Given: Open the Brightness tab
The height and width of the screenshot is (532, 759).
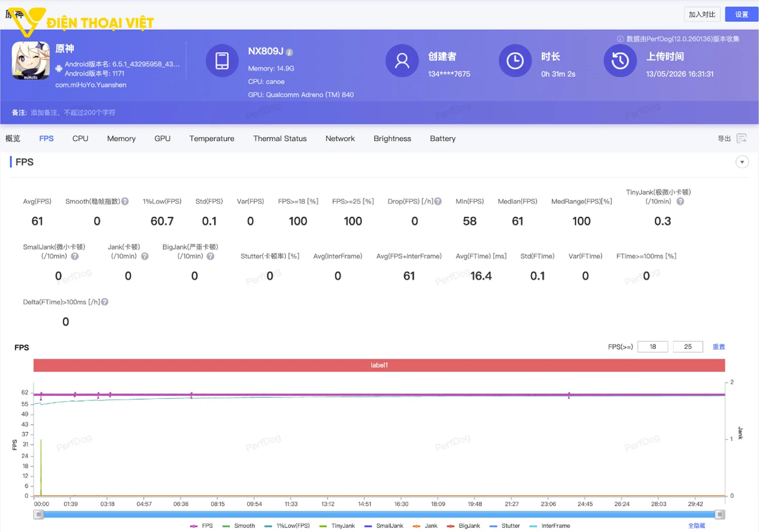Looking at the screenshot, I should 392,139.
